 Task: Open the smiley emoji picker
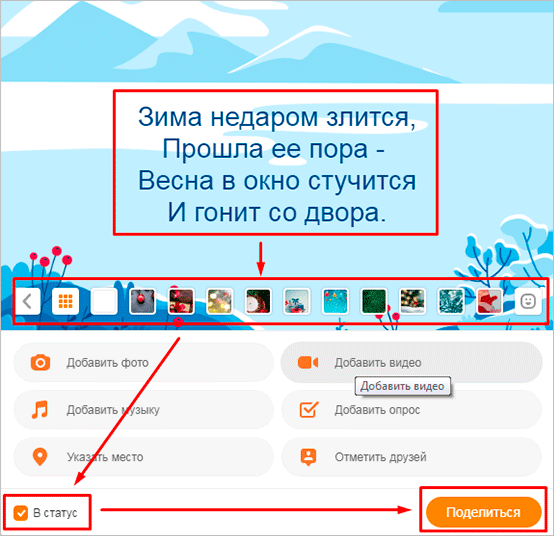click(x=528, y=301)
